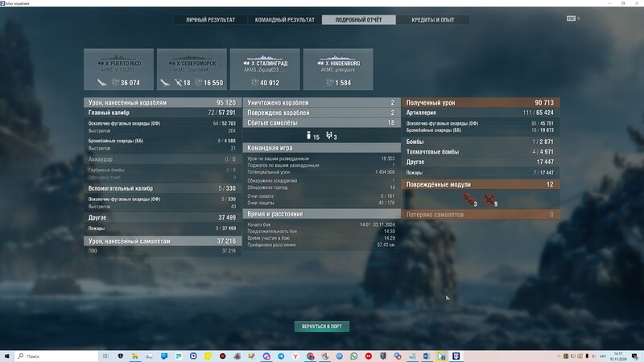
Task: Click the Очки захвата row
Action: 321,196
